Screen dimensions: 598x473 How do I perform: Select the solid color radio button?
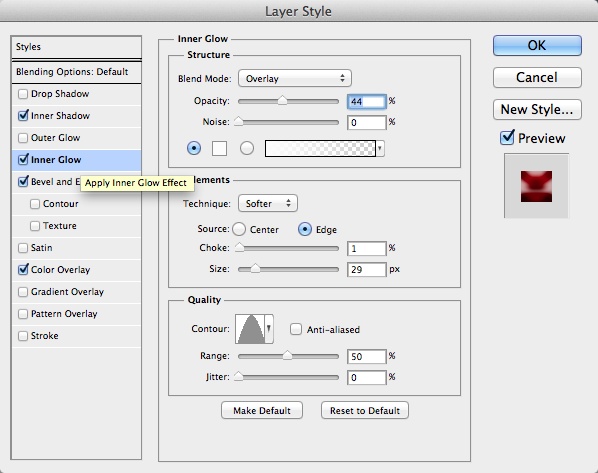[x=194, y=148]
